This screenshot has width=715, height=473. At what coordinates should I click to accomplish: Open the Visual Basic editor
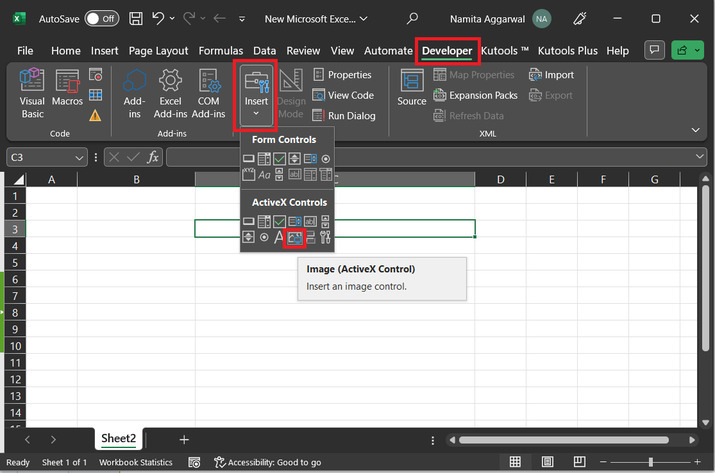point(32,93)
